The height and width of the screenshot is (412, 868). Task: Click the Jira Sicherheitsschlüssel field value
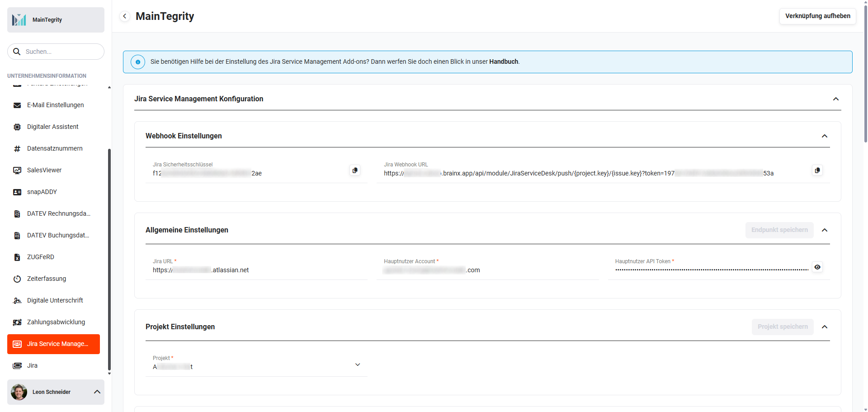207,173
